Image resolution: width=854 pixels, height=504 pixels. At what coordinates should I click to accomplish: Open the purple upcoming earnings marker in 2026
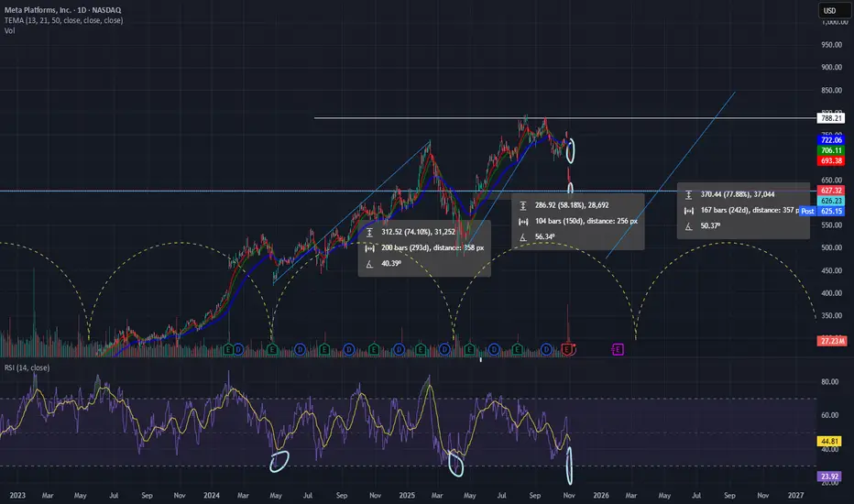click(618, 349)
